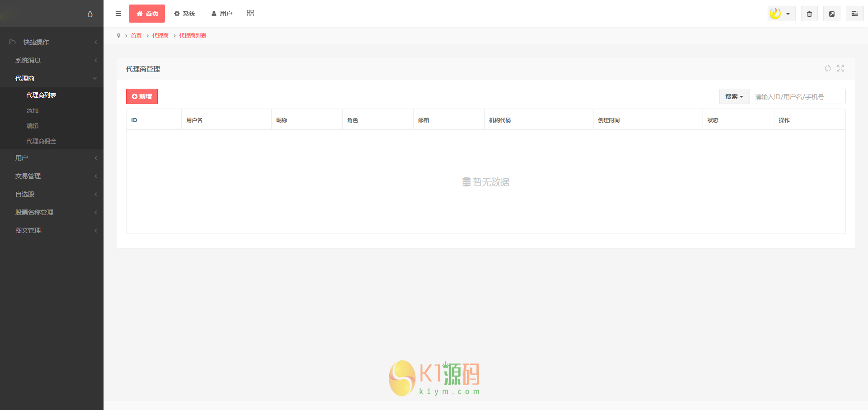This screenshot has height=410, width=868.
Task: Open the right-side settings panel icon
Action: tap(855, 14)
